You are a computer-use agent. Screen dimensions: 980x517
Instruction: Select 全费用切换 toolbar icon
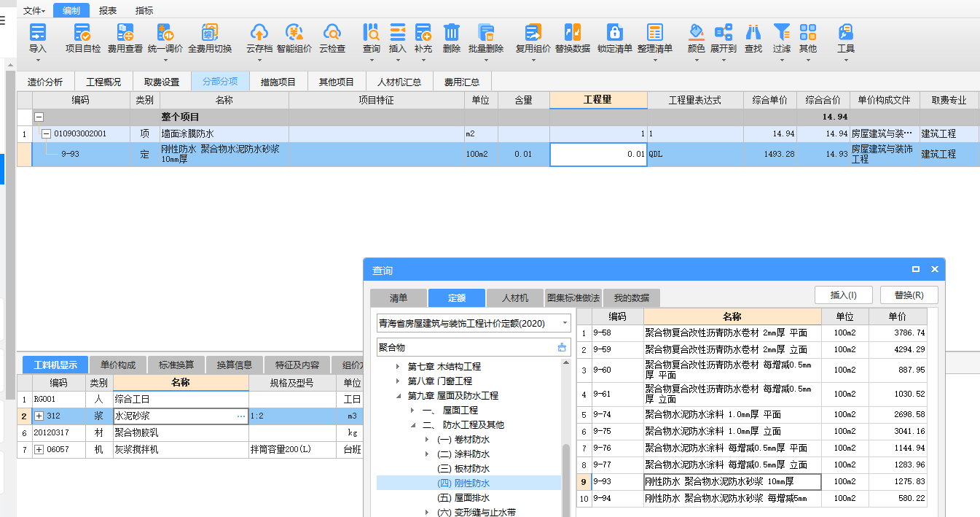point(210,32)
